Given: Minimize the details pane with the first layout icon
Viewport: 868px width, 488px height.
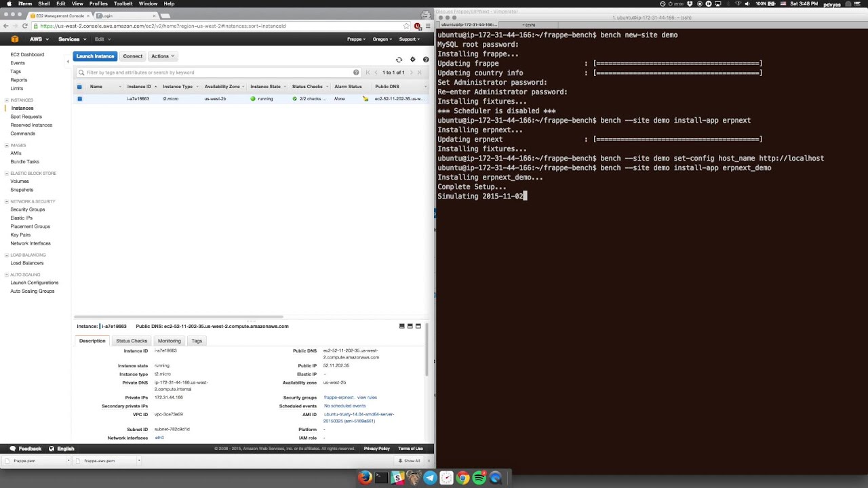Looking at the screenshot, I should (401, 326).
